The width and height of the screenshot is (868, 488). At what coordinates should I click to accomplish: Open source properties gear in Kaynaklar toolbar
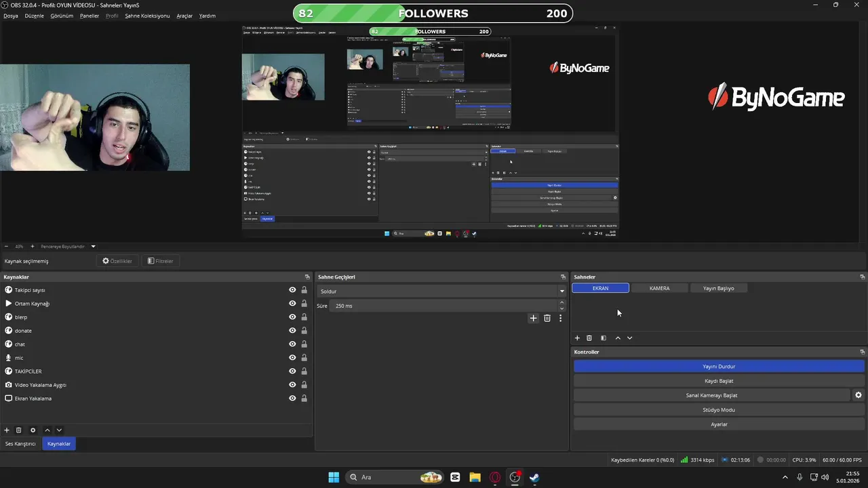point(33,430)
